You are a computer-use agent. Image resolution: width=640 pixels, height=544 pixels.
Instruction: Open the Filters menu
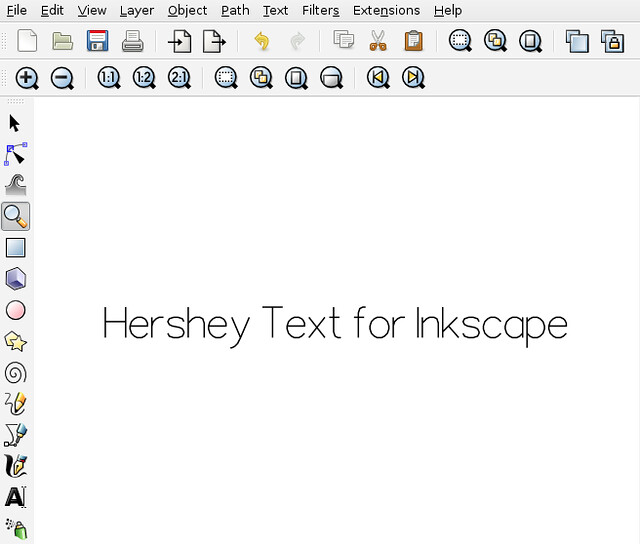coord(320,10)
